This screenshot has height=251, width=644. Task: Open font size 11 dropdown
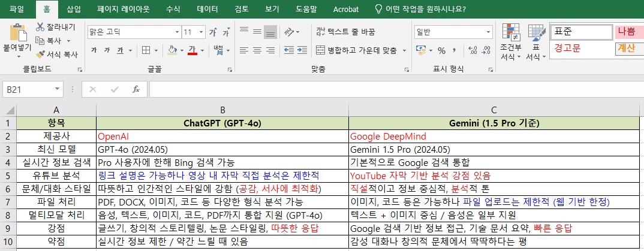pos(201,32)
